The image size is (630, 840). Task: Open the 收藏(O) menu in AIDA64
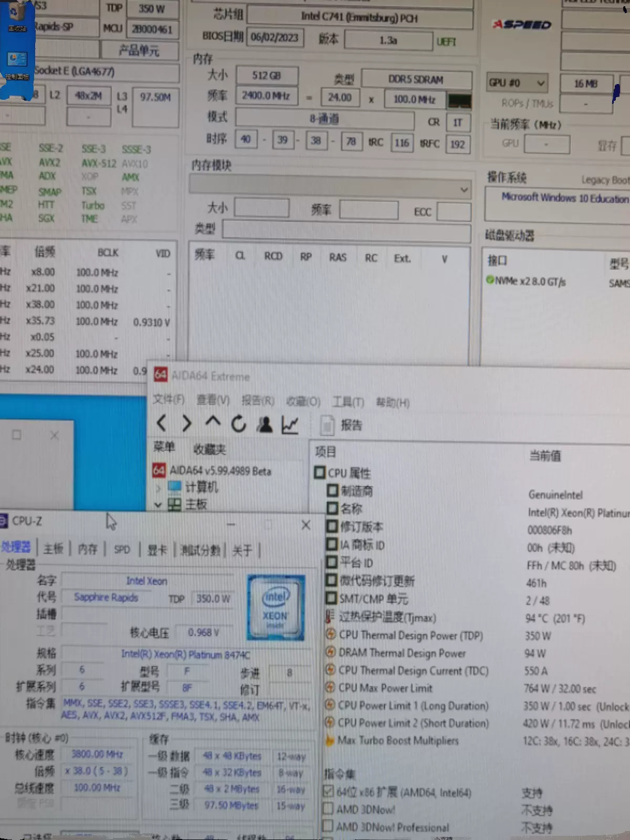point(303,402)
